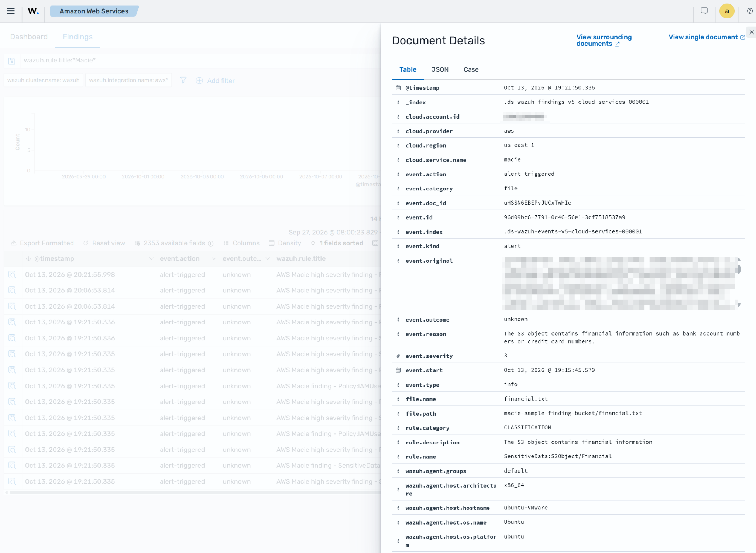This screenshot has width=756, height=553.
Task: Expand @timestamp column header menu chevron
Action: (x=151, y=259)
